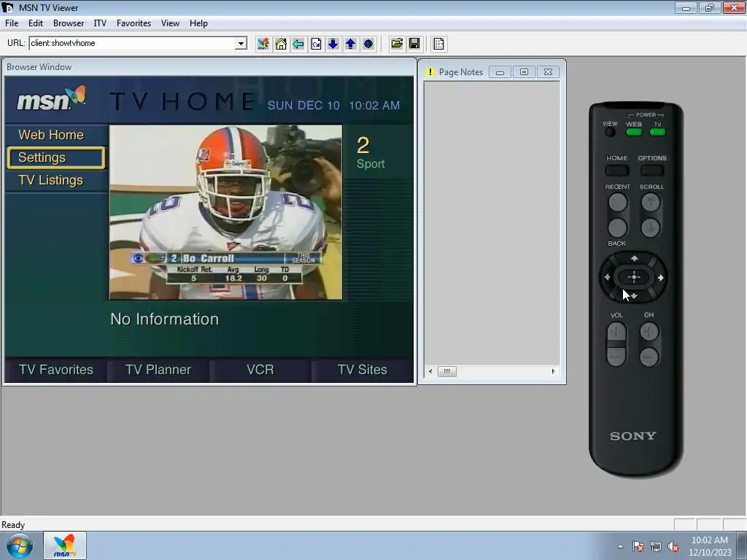Viewport: 747px width, 560px height.
Task: Show hidden tray icons arrow
Action: pos(620,546)
